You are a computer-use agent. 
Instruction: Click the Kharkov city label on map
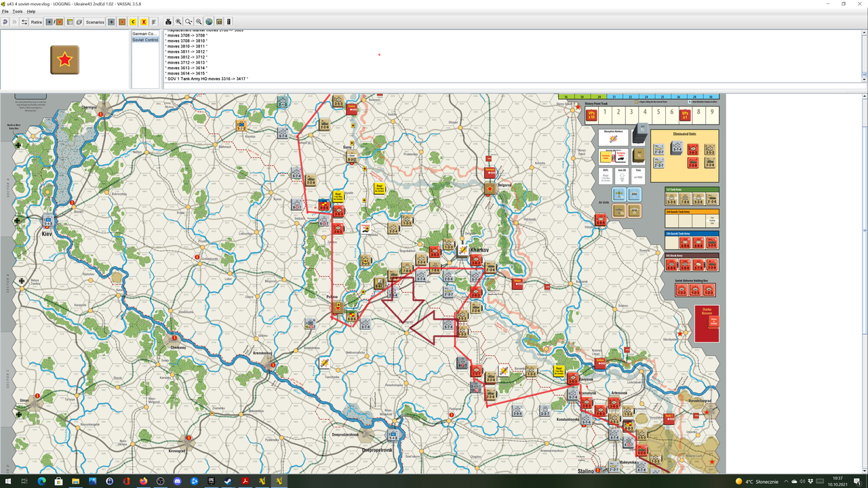(479, 250)
